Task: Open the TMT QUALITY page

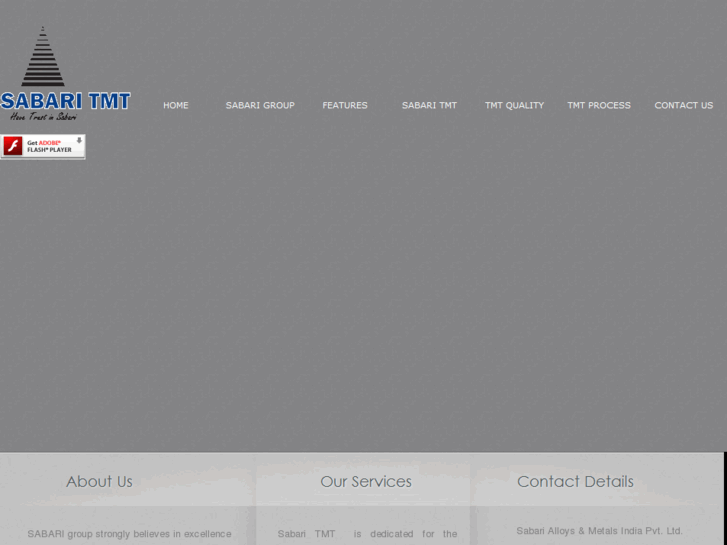Action: (515, 106)
